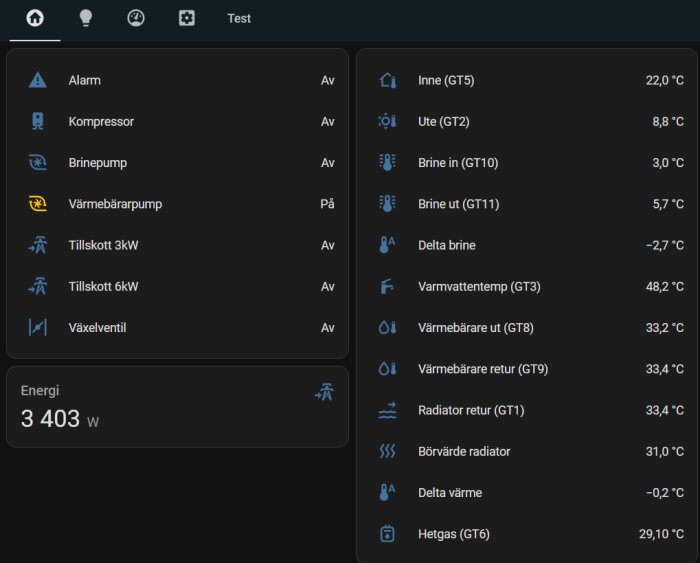700x563 pixels.
Task: Switch to the lightbulb tab
Action: [x=86, y=18]
